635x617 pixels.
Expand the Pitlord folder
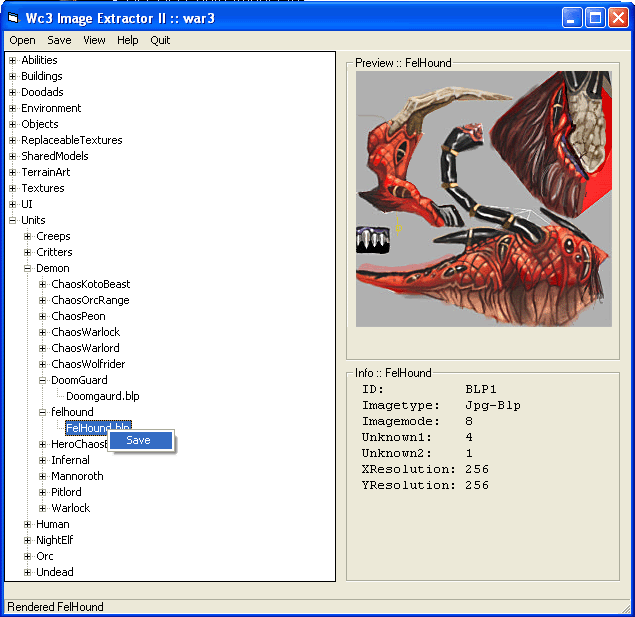(x=43, y=492)
